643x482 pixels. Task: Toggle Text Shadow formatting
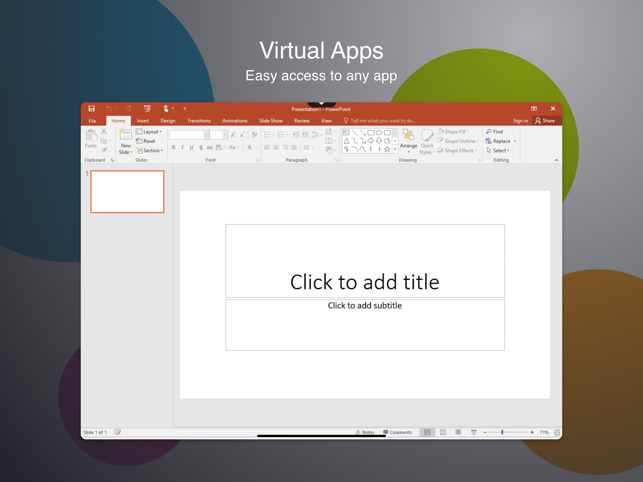click(201, 147)
